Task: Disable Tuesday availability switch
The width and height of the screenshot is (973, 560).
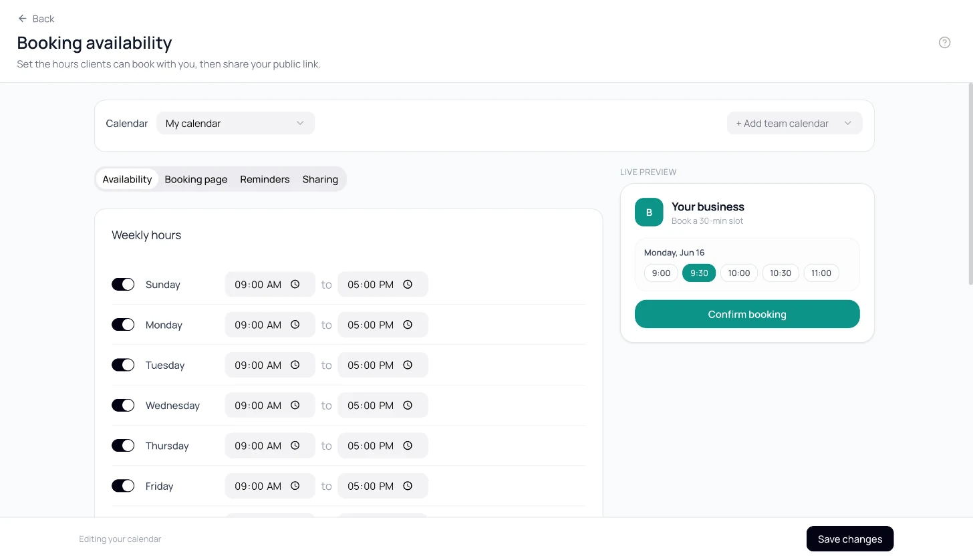Action: tap(123, 365)
